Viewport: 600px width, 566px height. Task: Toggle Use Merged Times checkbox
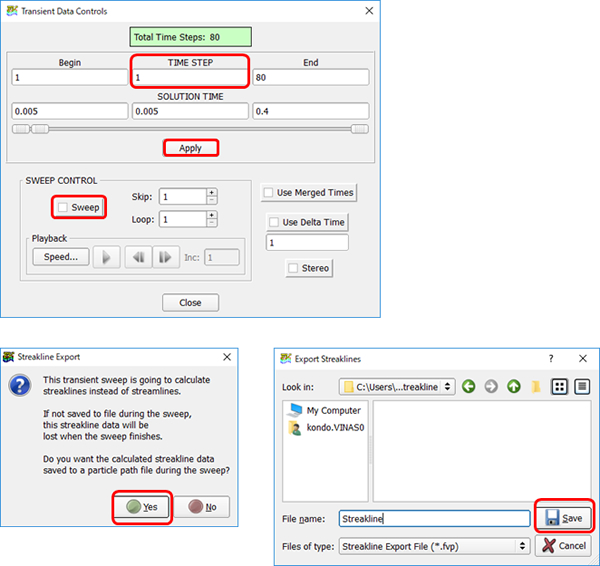click(x=269, y=192)
